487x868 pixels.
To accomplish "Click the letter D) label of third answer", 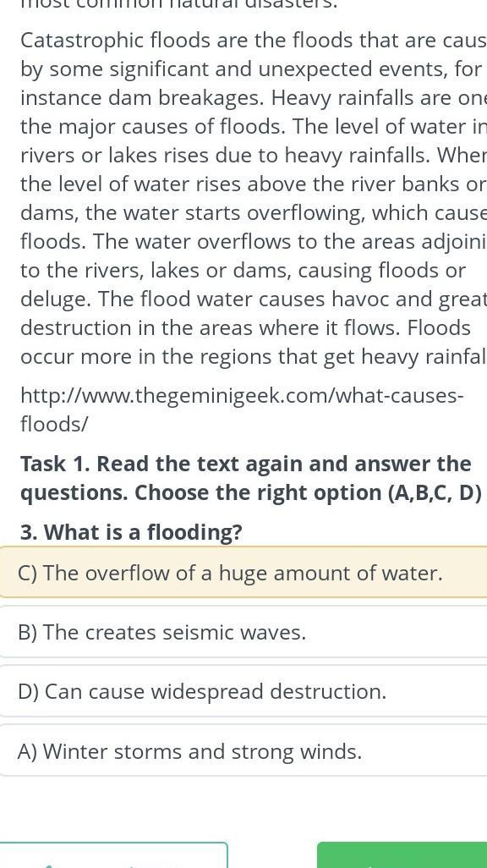I will coord(28,691).
